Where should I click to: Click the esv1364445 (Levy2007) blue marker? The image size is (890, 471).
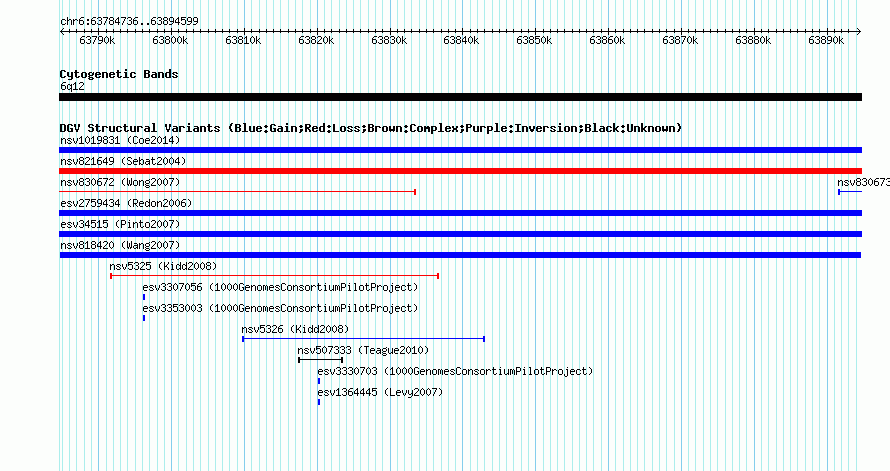click(319, 402)
